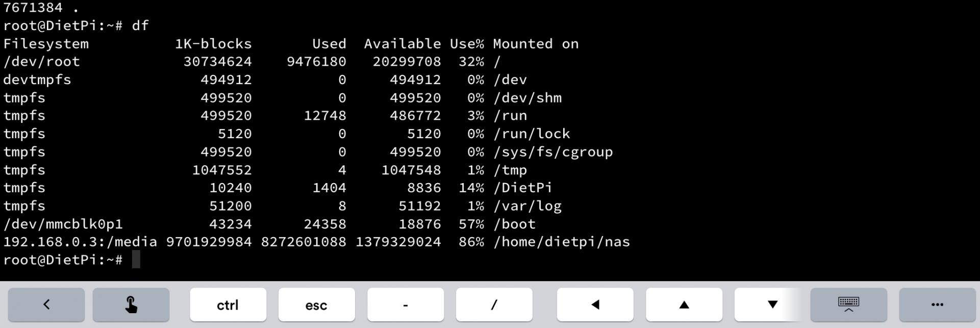Activate the touch pointer finger icon
The image size is (980, 328).
[x=131, y=305]
